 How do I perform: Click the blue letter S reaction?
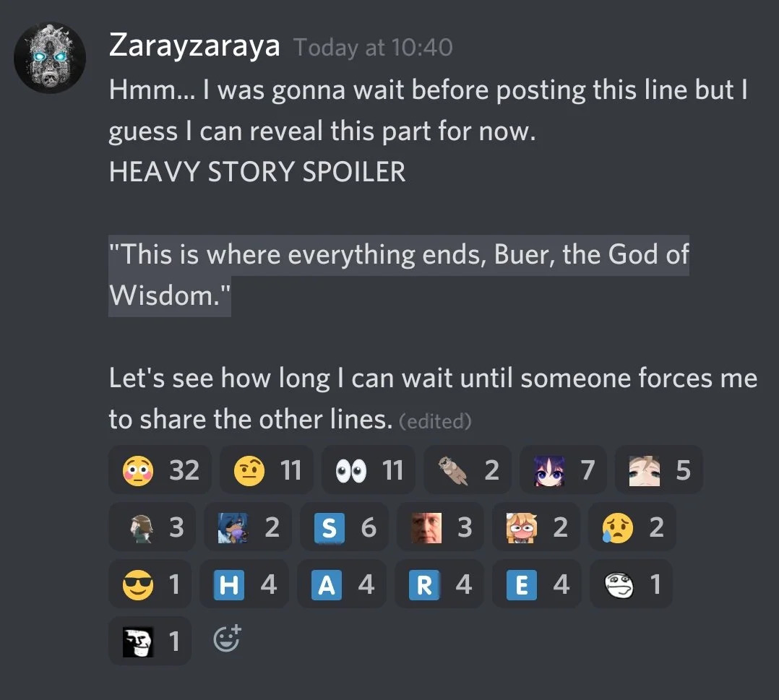tap(344, 527)
